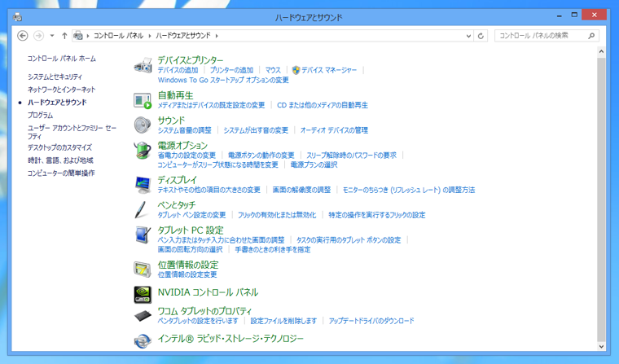Screen dimensions: 619x364
Task: Open コントロール パネル ホーム in the sidebar
Action: (x=62, y=59)
